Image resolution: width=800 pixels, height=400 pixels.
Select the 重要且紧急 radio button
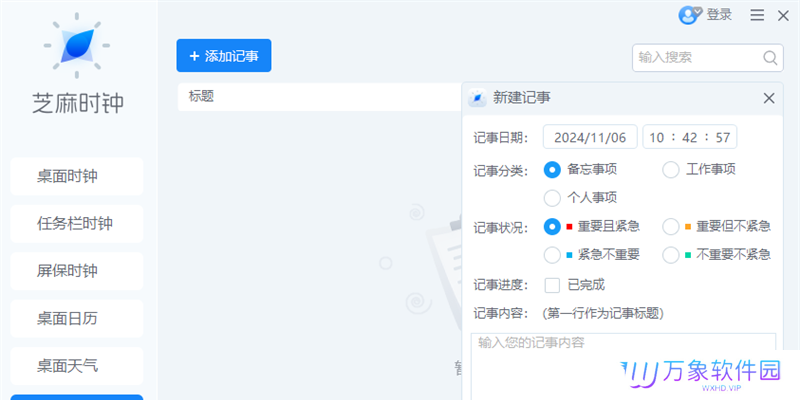click(552, 227)
